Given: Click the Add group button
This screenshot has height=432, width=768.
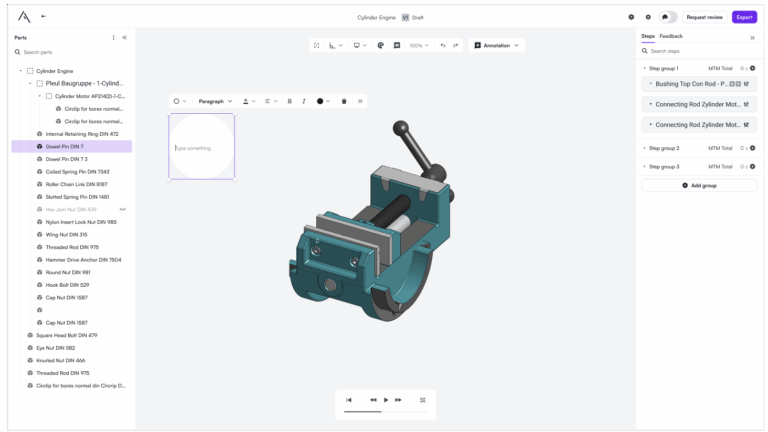Looking at the screenshot, I should [x=699, y=186].
